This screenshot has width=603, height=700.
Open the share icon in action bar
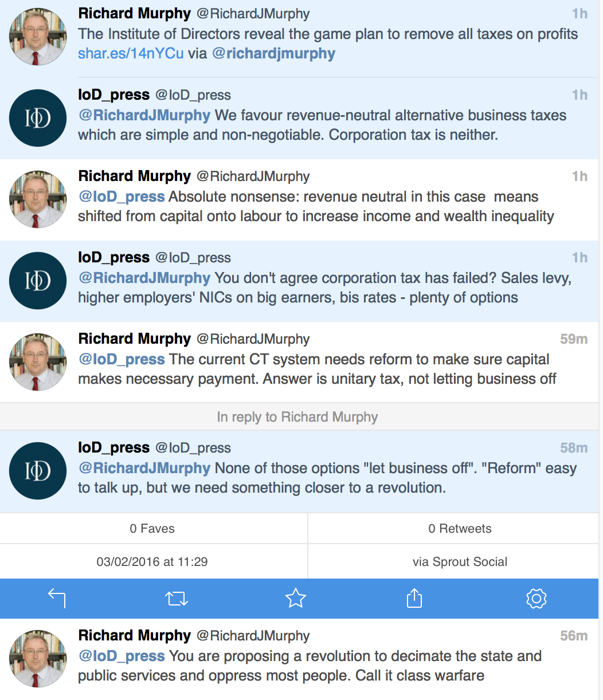(x=414, y=599)
